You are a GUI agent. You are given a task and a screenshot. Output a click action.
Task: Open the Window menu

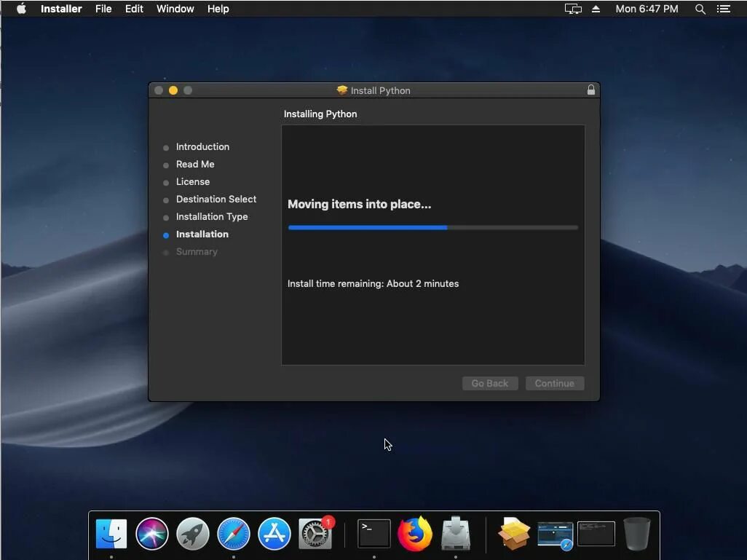(x=175, y=9)
